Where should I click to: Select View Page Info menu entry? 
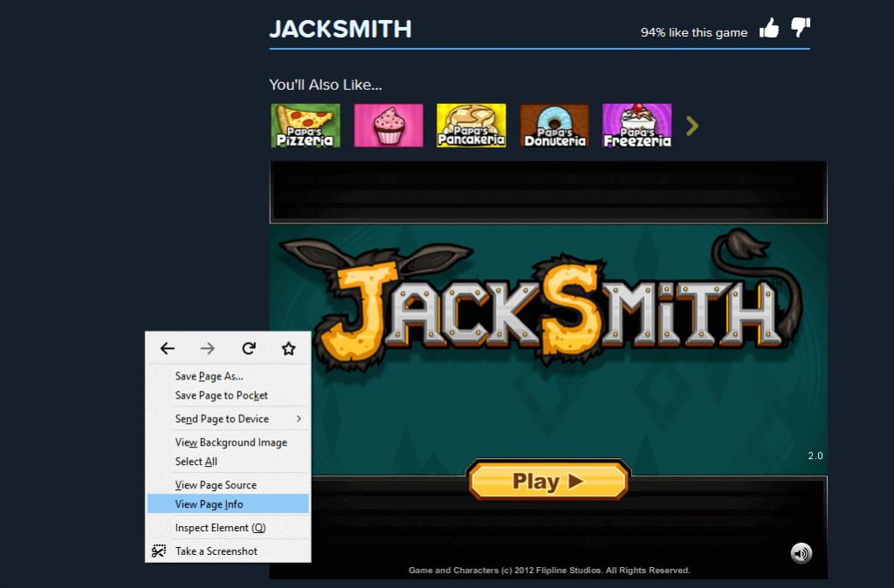(228, 503)
